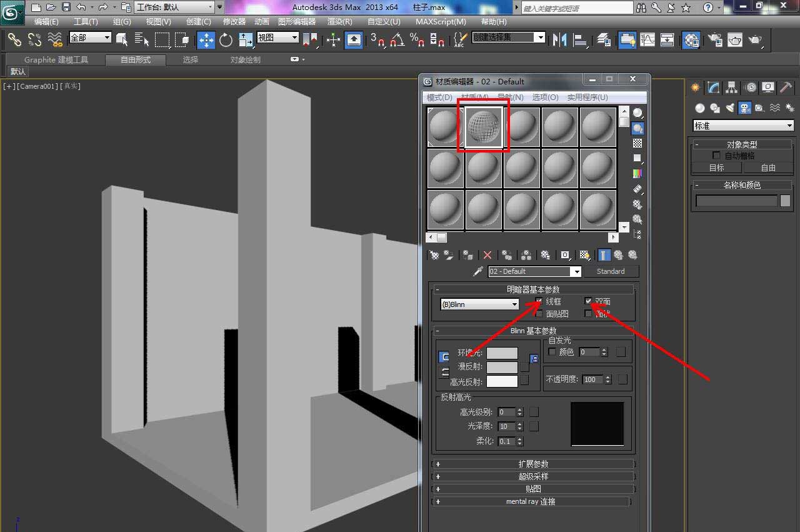
Task: Open Curve Editor from toolbar
Action: tap(647, 40)
